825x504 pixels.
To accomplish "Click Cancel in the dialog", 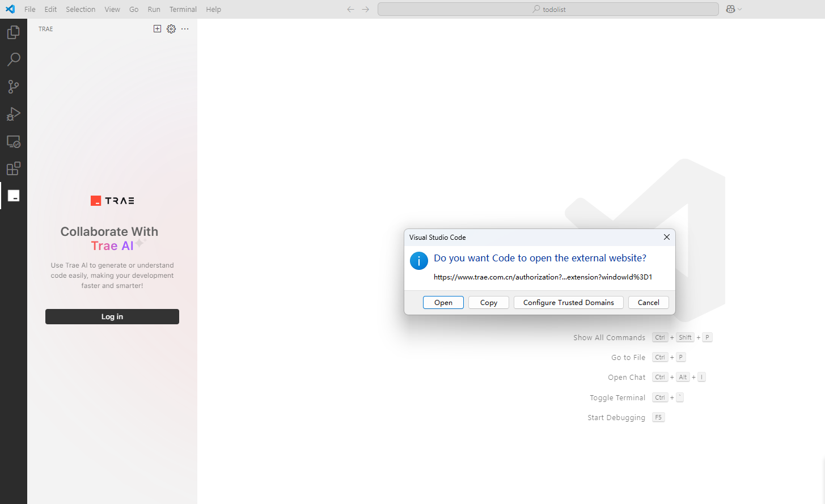I will click(x=649, y=303).
